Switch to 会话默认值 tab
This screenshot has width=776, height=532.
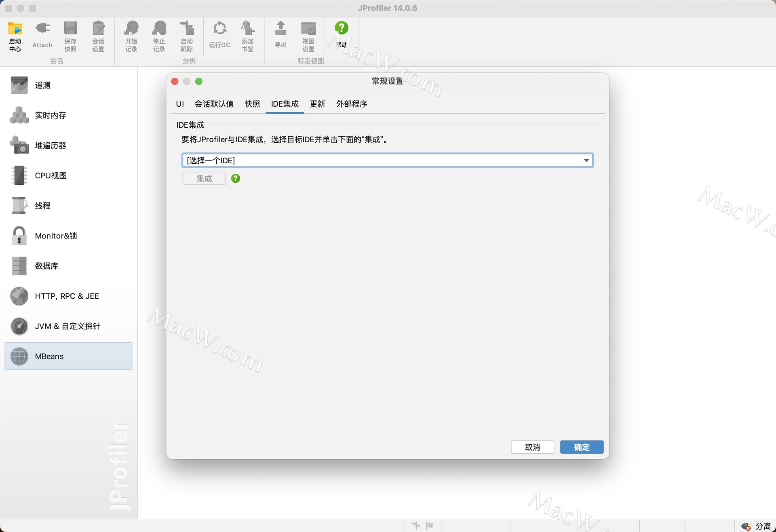pos(214,104)
